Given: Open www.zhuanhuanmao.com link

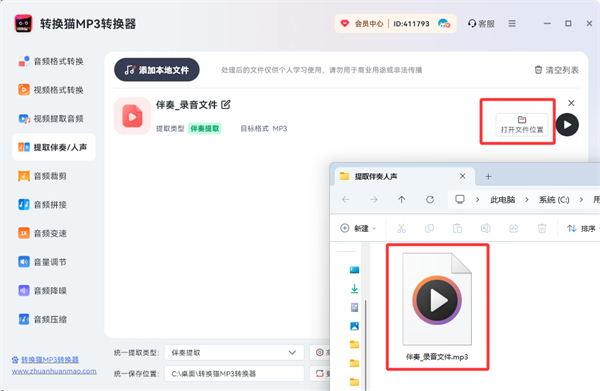Looking at the screenshot, I should pyautogui.click(x=54, y=371).
